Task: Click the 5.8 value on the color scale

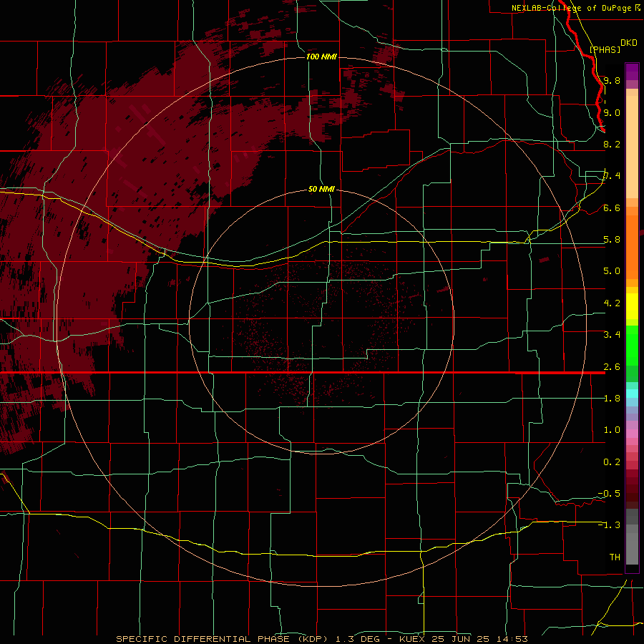Action: coord(612,239)
